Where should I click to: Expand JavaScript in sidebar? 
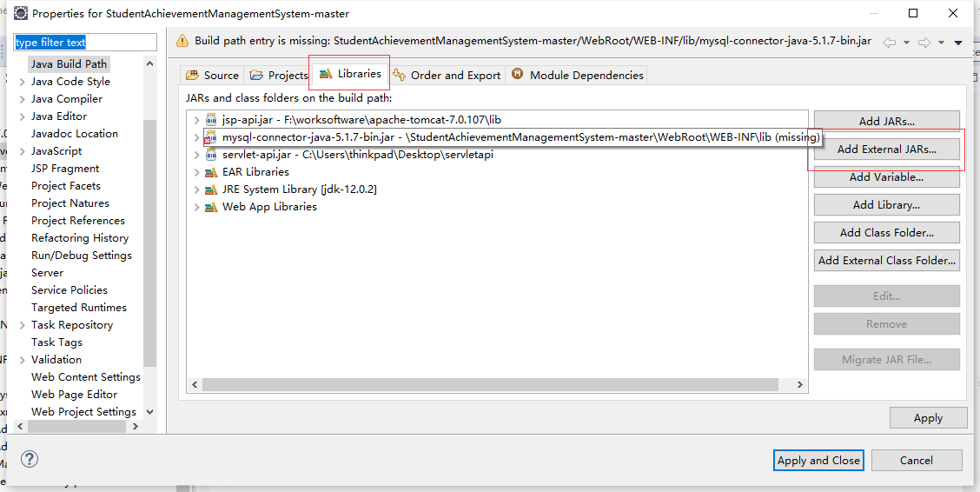[23, 151]
